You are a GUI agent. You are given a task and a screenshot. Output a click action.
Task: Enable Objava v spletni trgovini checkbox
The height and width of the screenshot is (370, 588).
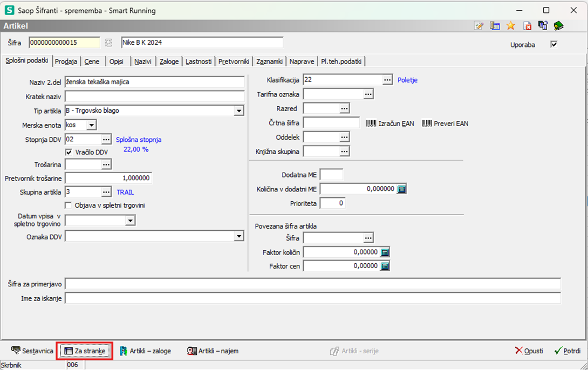(x=69, y=205)
